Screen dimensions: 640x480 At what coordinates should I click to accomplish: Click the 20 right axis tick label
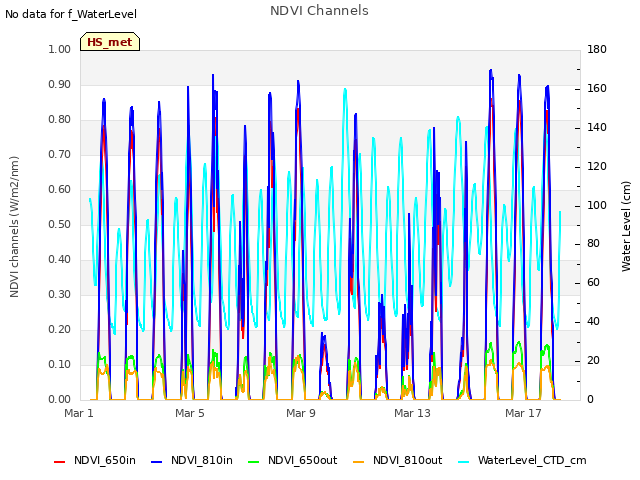point(593,360)
